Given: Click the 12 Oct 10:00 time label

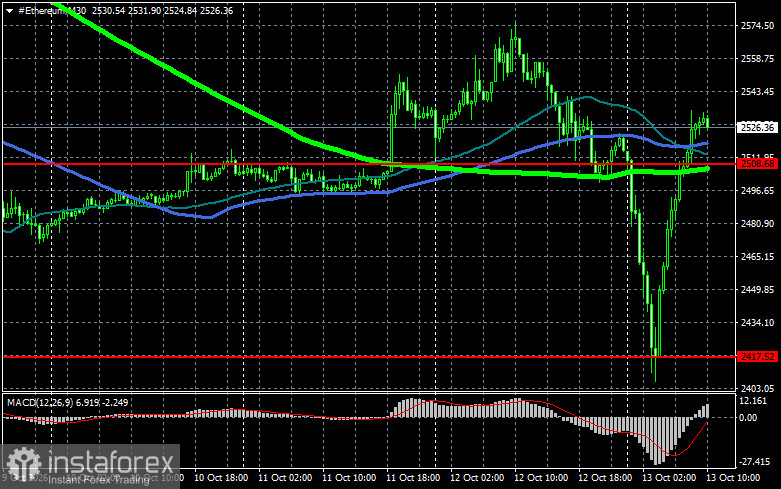Looking at the screenshot, I should click(541, 478).
